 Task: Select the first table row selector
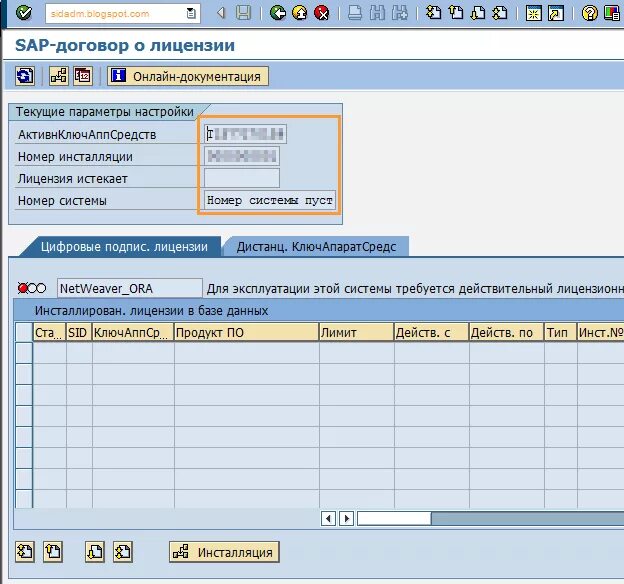tap(24, 353)
